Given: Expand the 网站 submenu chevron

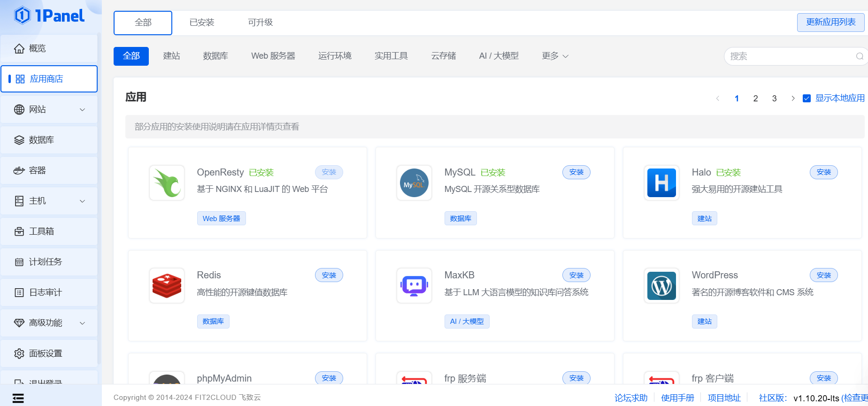Looking at the screenshot, I should (x=83, y=109).
